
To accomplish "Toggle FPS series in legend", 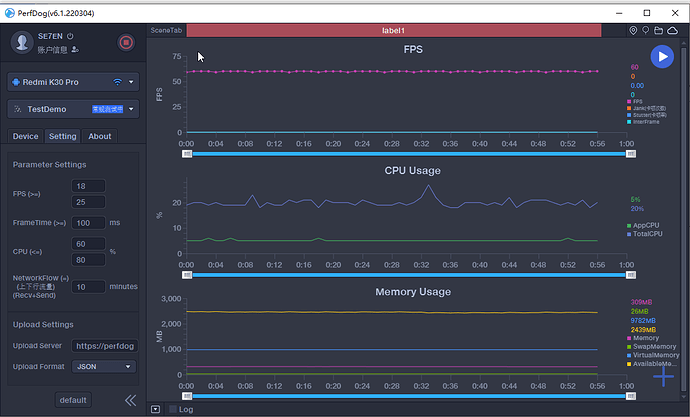I will pyautogui.click(x=635, y=102).
